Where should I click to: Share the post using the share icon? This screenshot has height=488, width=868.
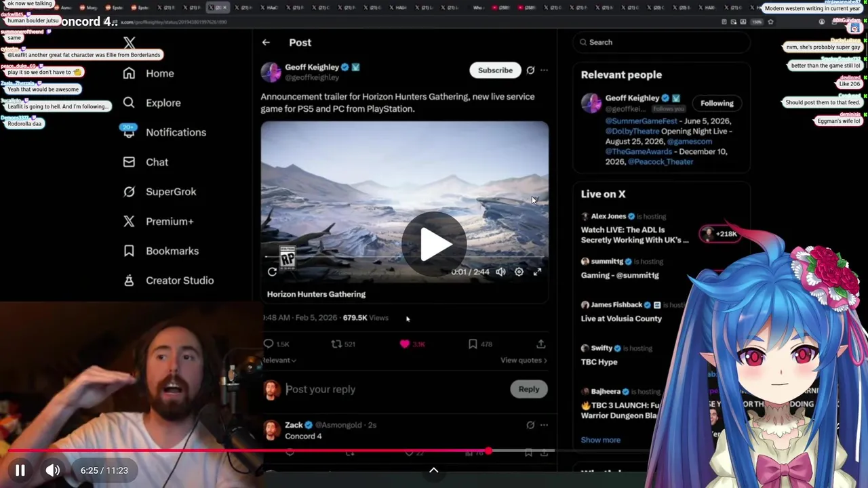[x=540, y=344]
